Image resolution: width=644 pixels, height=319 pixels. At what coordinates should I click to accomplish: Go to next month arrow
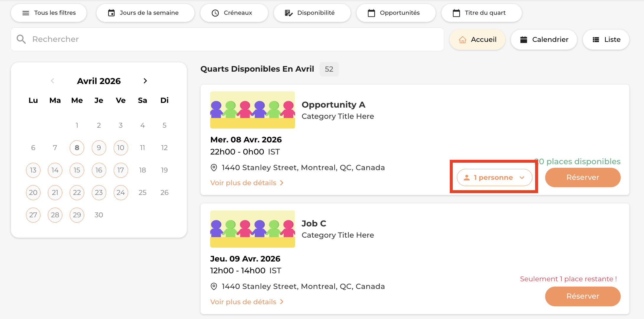[145, 81]
